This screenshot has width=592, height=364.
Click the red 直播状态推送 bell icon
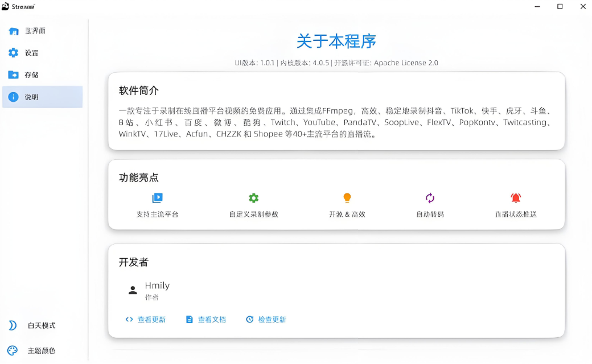click(516, 198)
